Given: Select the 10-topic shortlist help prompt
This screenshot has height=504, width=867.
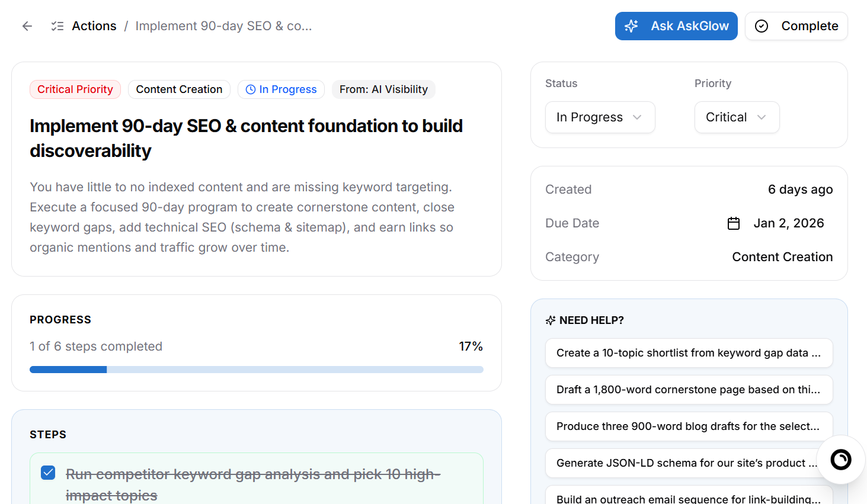Looking at the screenshot, I should [689, 353].
